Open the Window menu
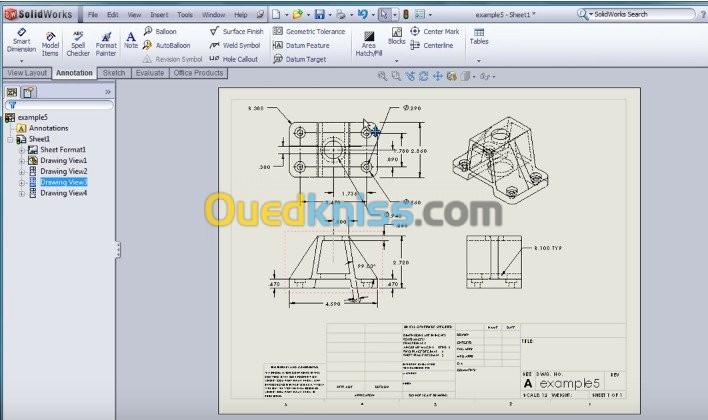The width and height of the screenshot is (708, 420). [x=213, y=14]
